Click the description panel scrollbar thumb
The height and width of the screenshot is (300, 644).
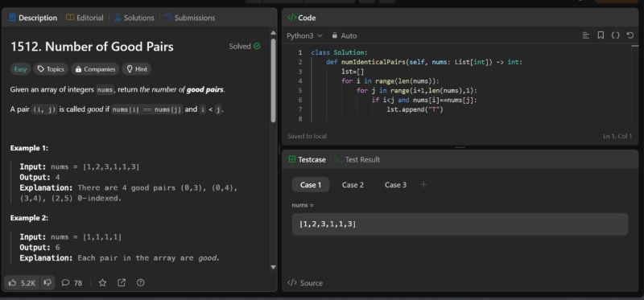click(x=273, y=80)
